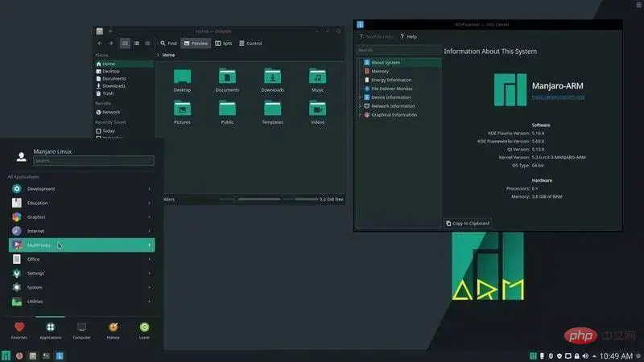Go forward in Dolphin navigation

(x=111, y=43)
